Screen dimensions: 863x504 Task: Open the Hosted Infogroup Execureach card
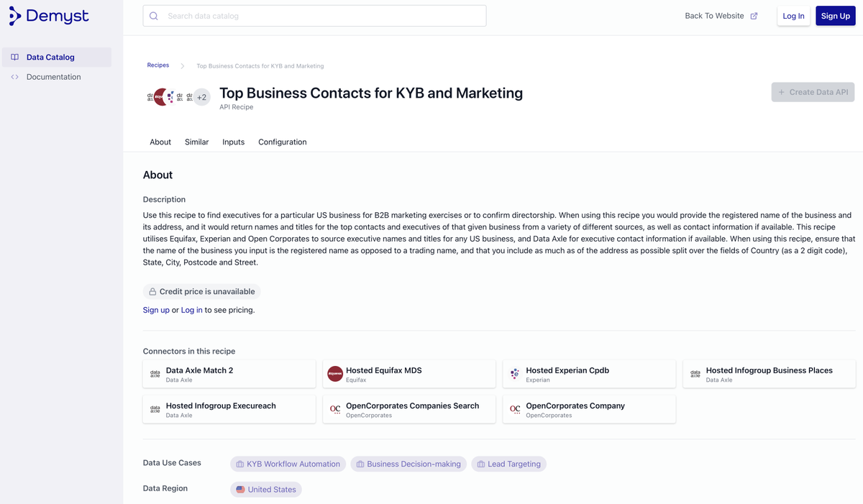229,409
